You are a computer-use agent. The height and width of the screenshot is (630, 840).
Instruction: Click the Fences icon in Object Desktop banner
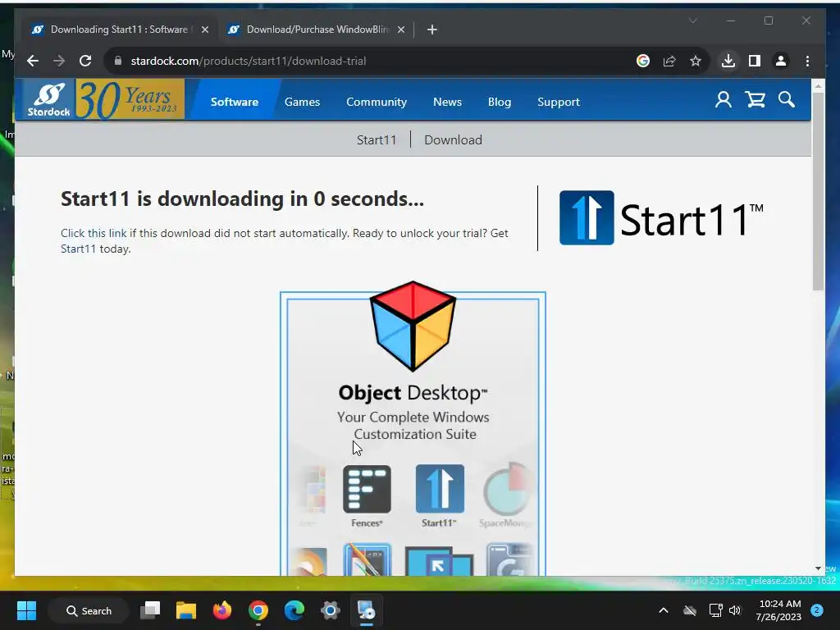tap(367, 489)
